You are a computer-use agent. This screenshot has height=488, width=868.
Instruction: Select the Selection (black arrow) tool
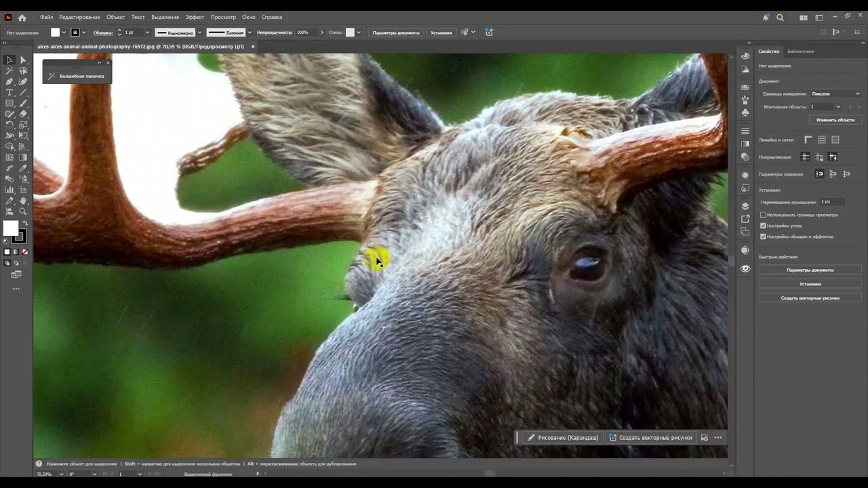click(9, 60)
